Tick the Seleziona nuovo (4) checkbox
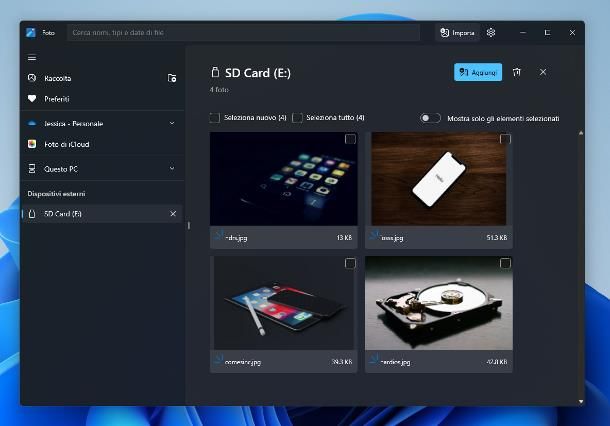This screenshot has height=426, width=610. (215, 117)
